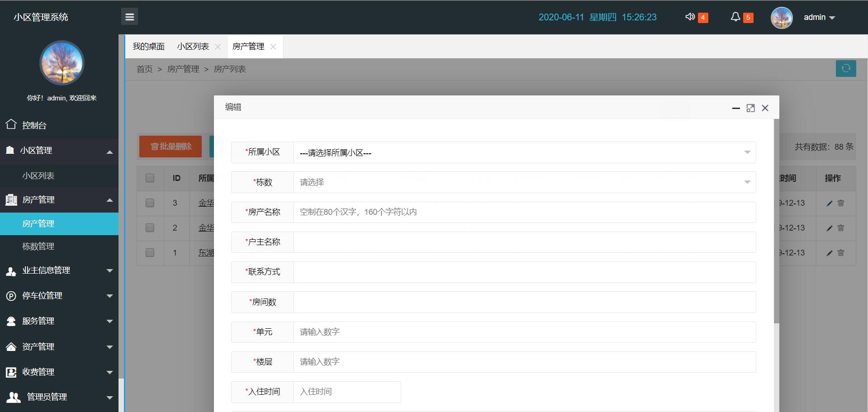
Task: Switch to the 小区列表 tab
Action: [x=193, y=47]
